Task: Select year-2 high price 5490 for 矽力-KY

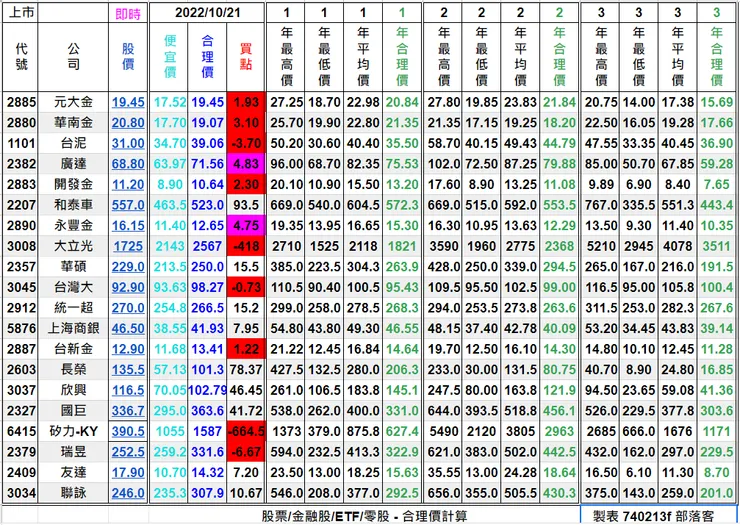Action: tap(444, 432)
